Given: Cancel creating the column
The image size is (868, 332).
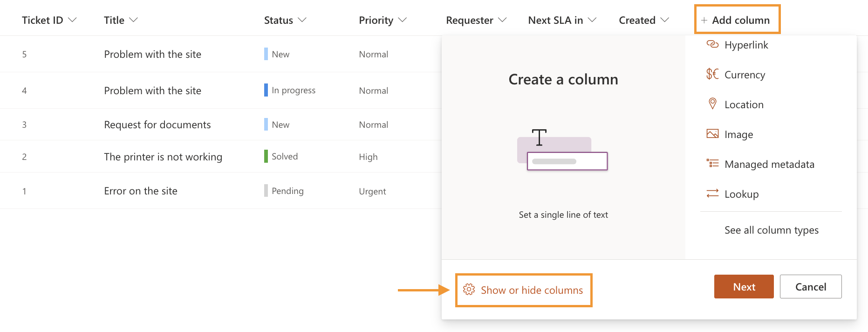Looking at the screenshot, I should click(811, 286).
